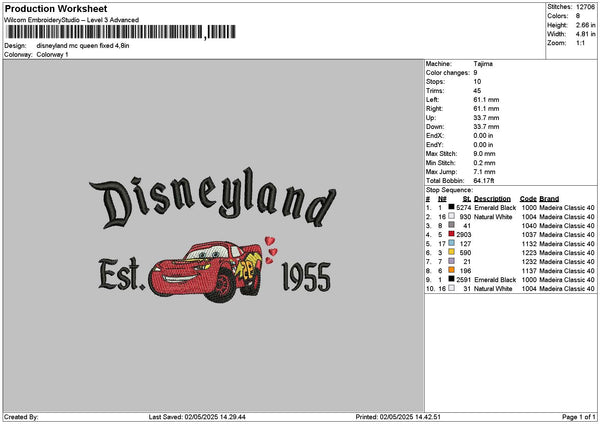Choose the light blue swatch for code 1132
This screenshot has width=600, height=424.
coord(452,243)
